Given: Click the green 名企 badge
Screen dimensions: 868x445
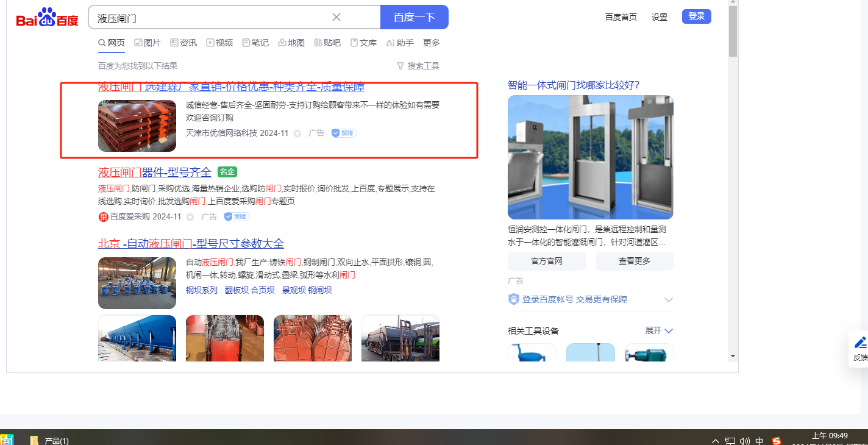Looking at the screenshot, I should (x=227, y=172).
